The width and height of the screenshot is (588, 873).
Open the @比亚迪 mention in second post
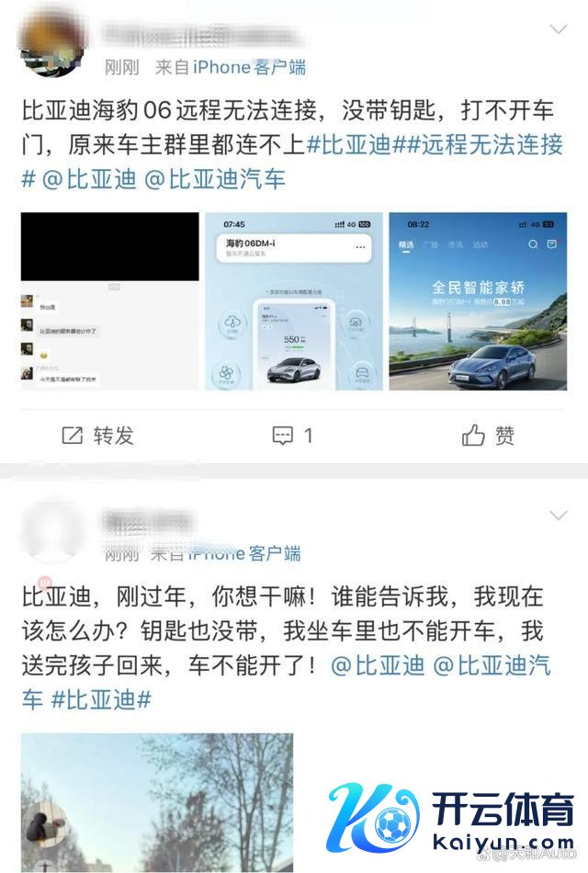click(378, 665)
